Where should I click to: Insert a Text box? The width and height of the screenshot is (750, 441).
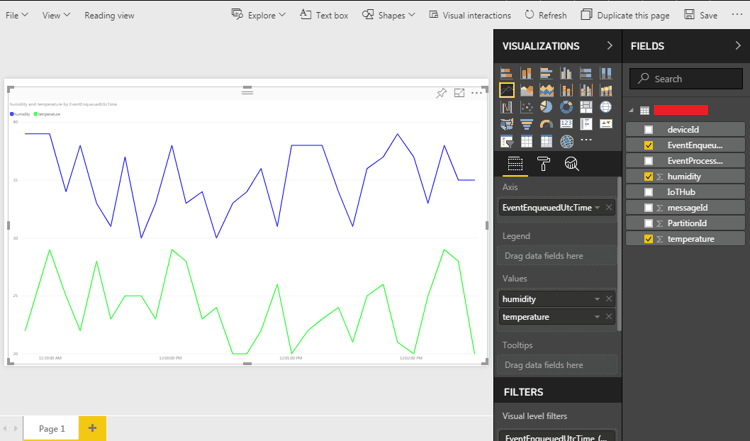click(324, 15)
